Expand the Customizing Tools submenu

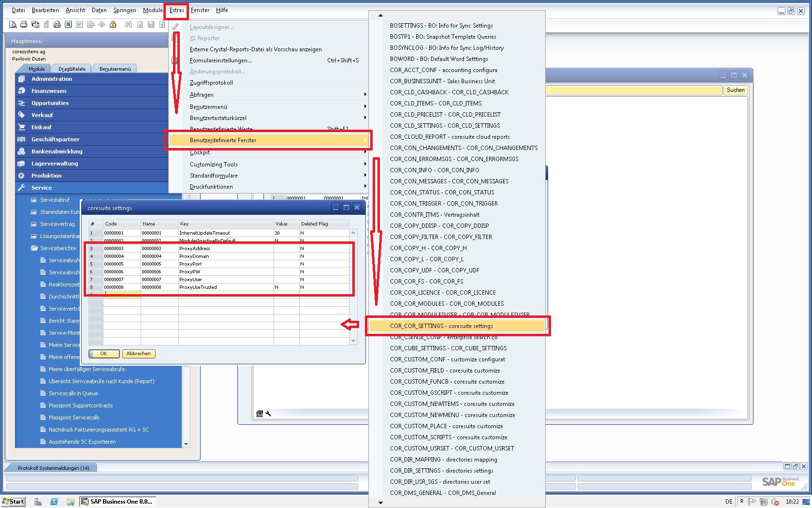point(214,164)
